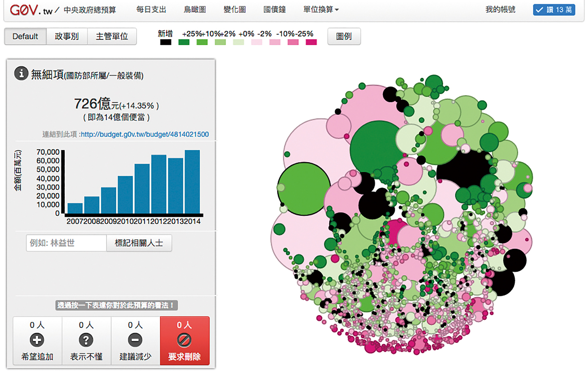Open the budget.g0v.tw/budget/4814021500 link
Screen dimensions: 588x374
(x=145, y=134)
